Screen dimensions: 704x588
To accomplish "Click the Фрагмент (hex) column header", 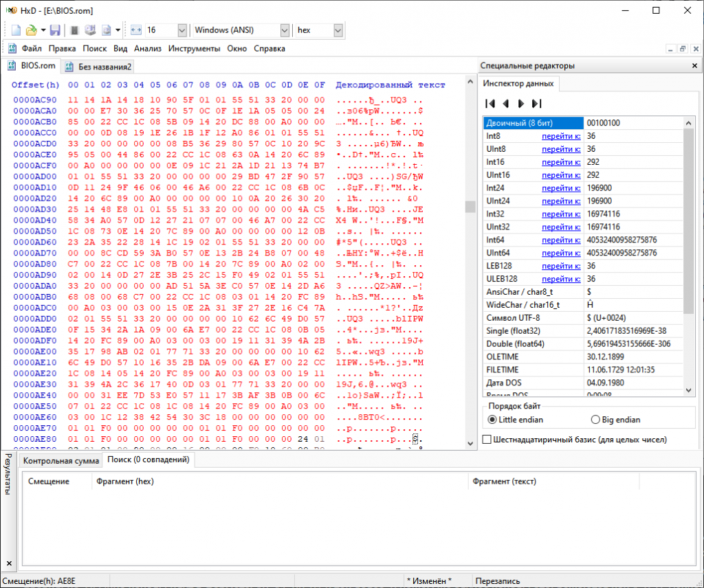I will pos(280,482).
